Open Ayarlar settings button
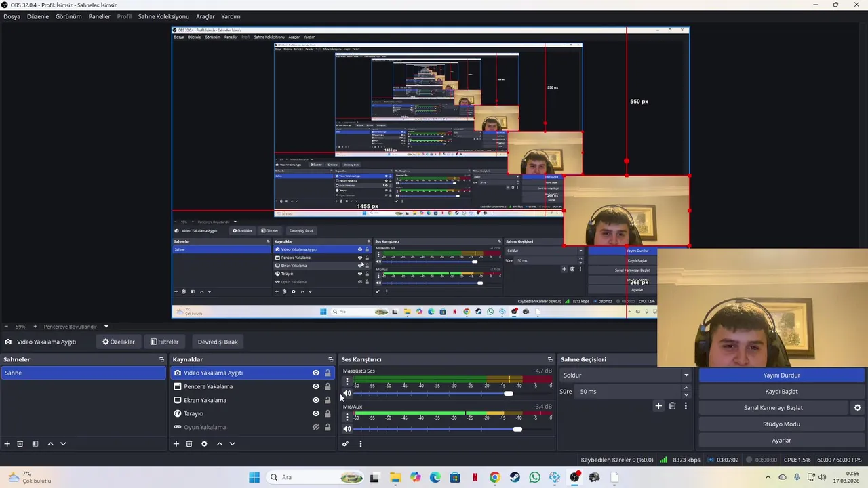 pyautogui.click(x=781, y=440)
